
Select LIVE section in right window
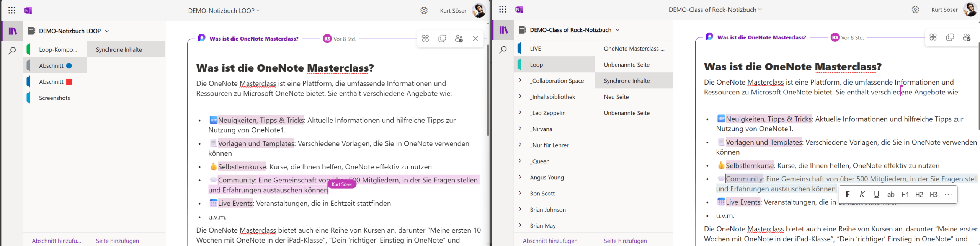click(554, 48)
